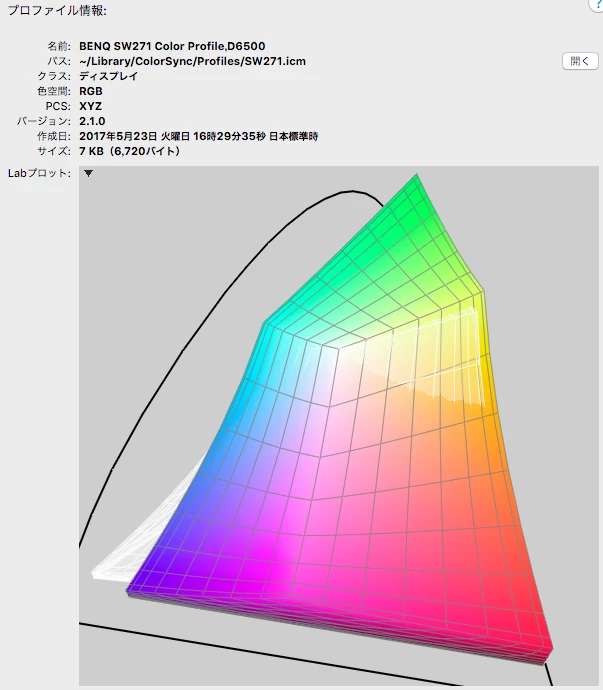This screenshot has width=603, height=690.
Task: Click the profile path ~/Library/ColorSync/Profiles/SW271.icm
Action: [192, 61]
